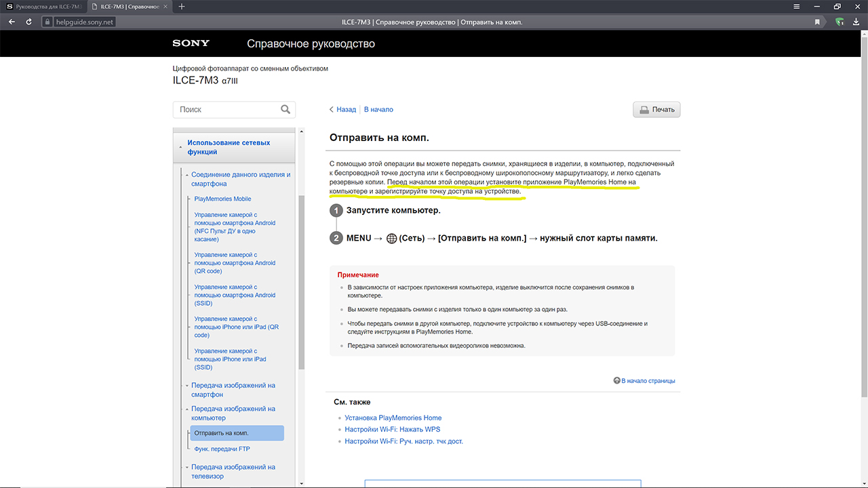Select the ILCE-7M3 Справочное tab
Image resolution: width=868 pixels, height=488 pixels.
(x=130, y=6)
